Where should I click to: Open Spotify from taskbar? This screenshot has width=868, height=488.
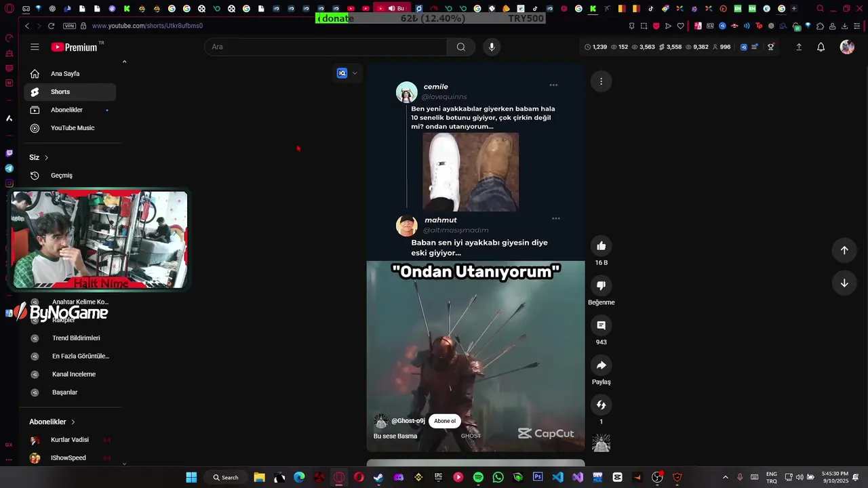coord(478,477)
